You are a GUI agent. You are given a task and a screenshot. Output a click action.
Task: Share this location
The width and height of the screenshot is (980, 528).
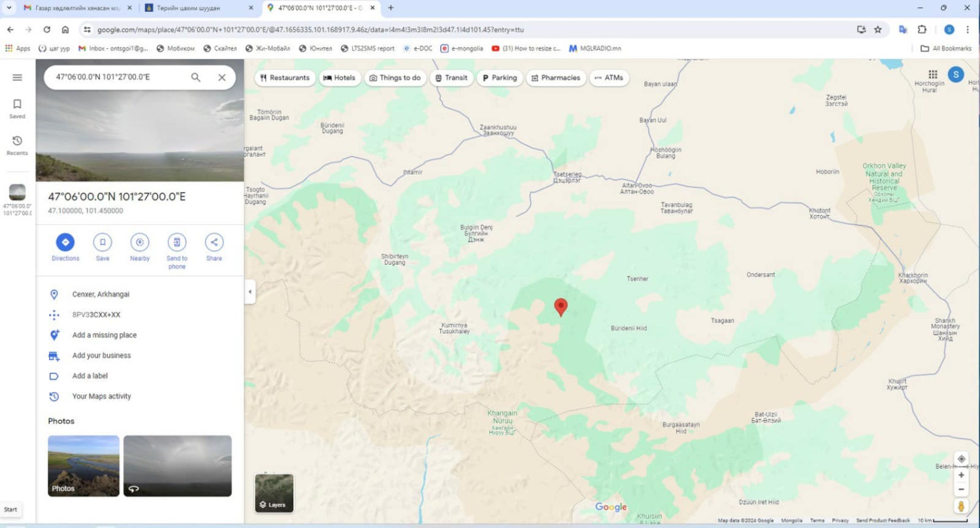pyautogui.click(x=214, y=242)
